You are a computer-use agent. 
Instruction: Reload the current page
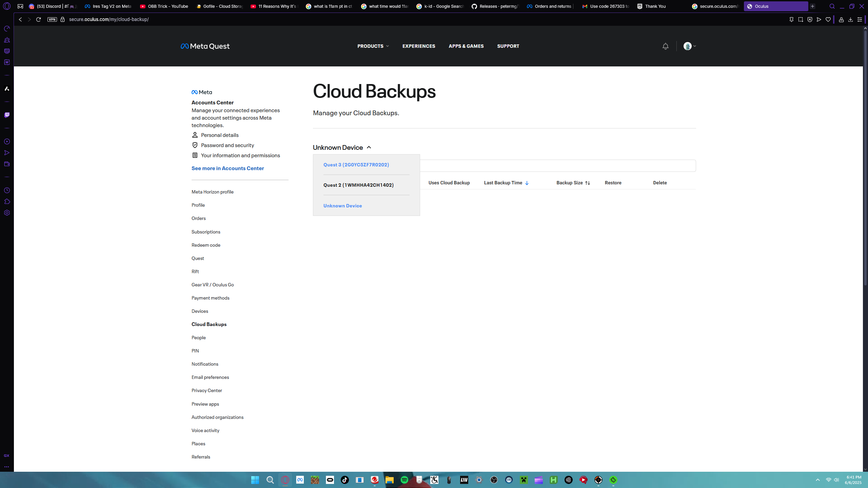(x=38, y=20)
